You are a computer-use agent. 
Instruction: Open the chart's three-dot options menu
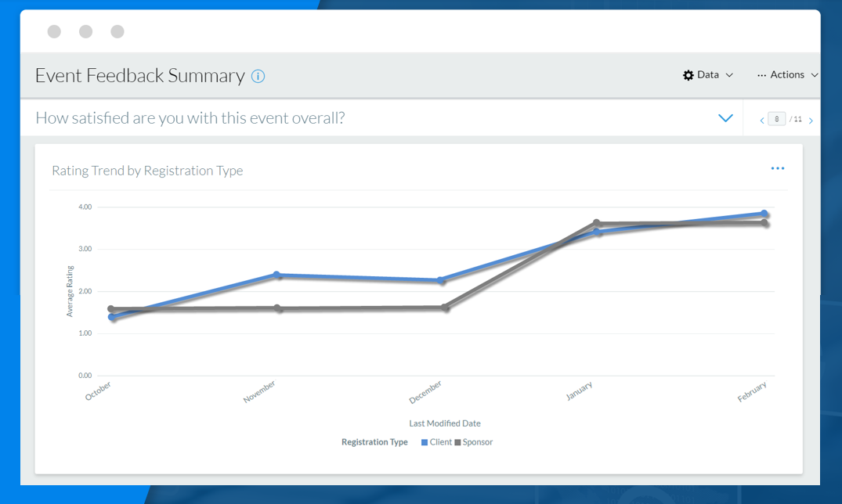[777, 168]
